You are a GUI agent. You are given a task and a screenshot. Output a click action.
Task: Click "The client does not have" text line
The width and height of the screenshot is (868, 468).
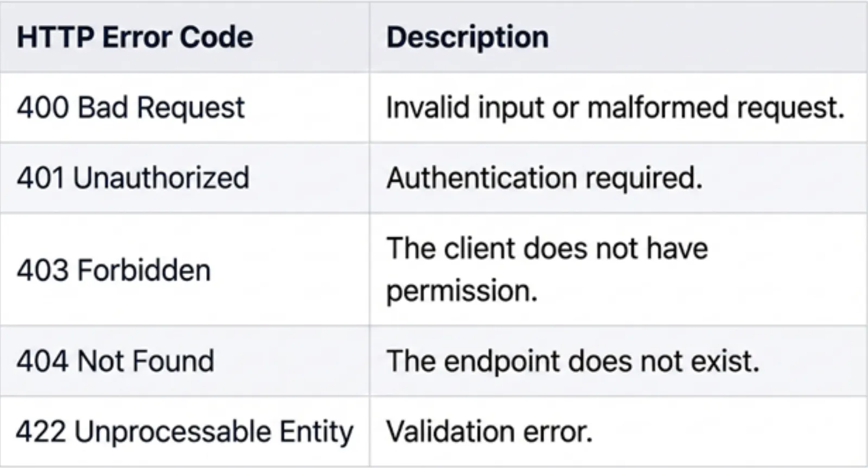click(x=547, y=249)
